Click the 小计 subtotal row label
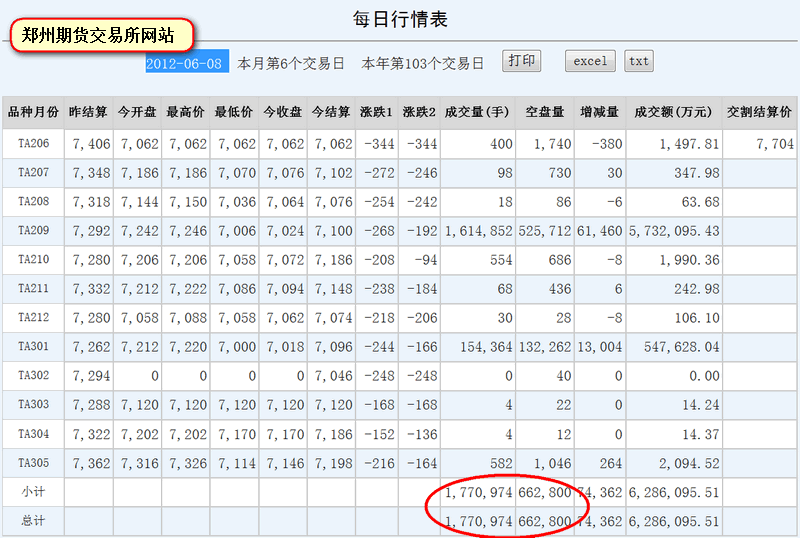 pyautogui.click(x=33, y=492)
